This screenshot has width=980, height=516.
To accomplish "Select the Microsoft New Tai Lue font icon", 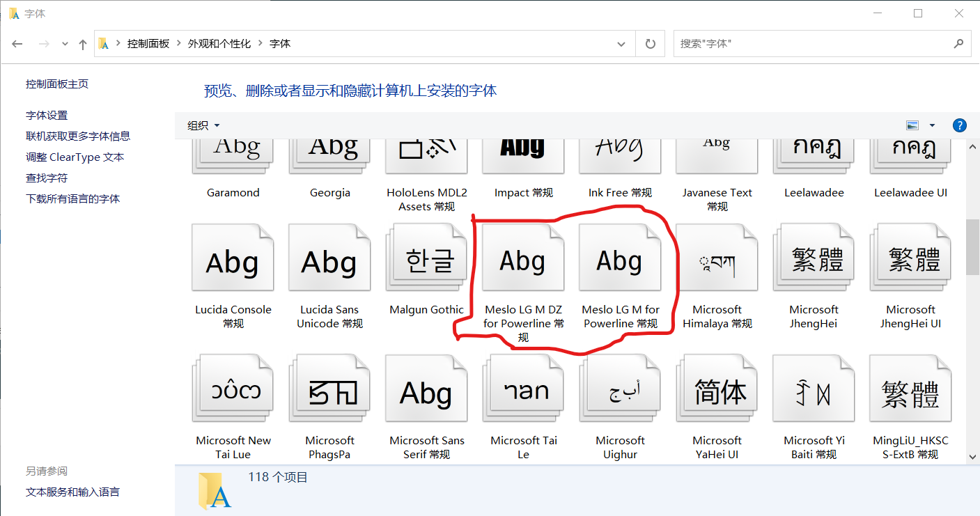I will pyautogui.click(x=233, y=389).
